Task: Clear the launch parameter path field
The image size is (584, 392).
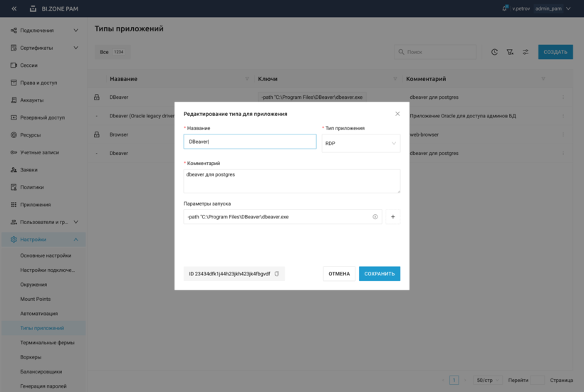Action: 375,217
